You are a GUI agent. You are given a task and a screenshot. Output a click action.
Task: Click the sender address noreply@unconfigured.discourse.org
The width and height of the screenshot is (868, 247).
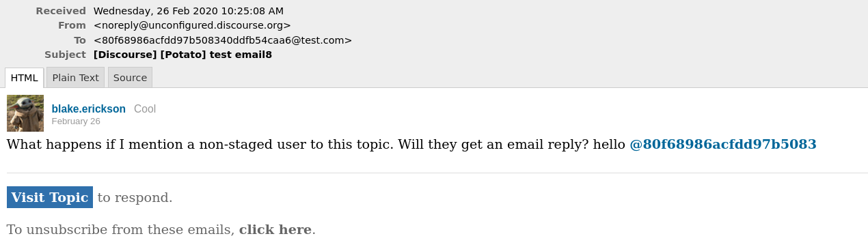(192, 25)
